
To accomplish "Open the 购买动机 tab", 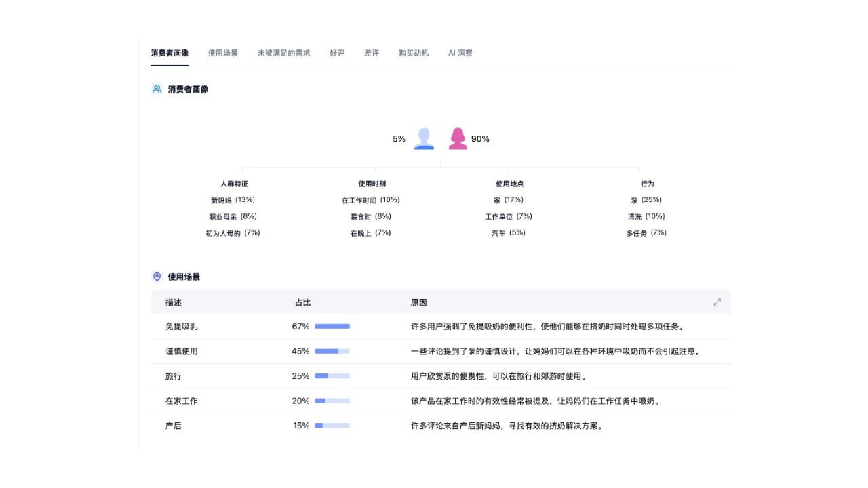I will [x=414, y=52].
